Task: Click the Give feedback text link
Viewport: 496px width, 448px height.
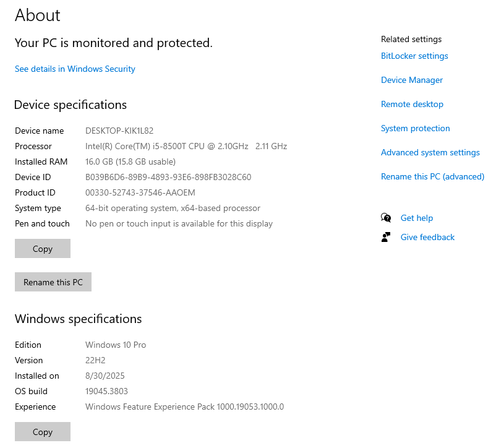Action: click(x=427, y=237)
